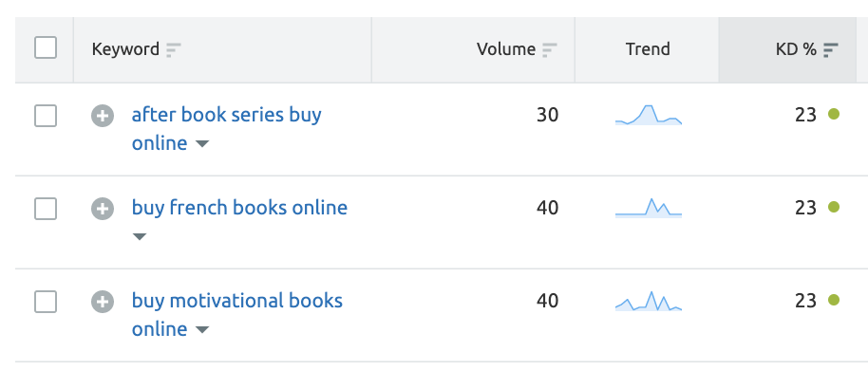Click trend sparkline for 'after book series'
This screenshot has height=370, width=868.
click(649, 115)
